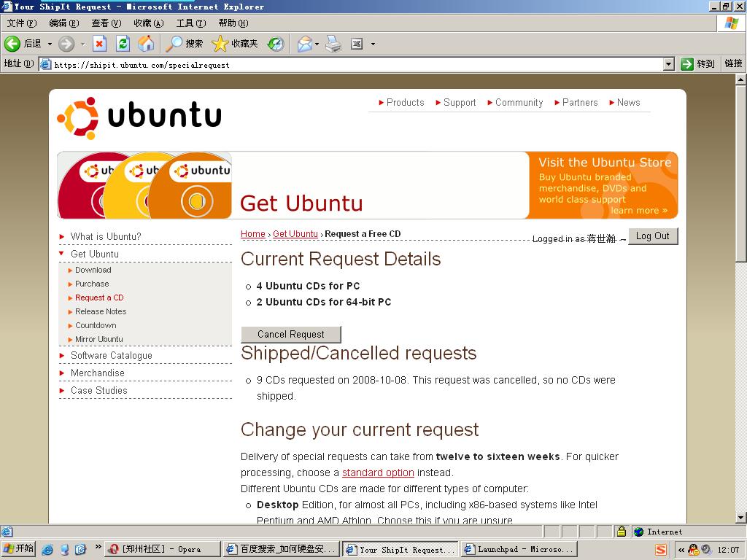This screenshot has width=747, height=560.
Task: Click the Edit page toolbar icon
Action: click(x=357, y=44)
